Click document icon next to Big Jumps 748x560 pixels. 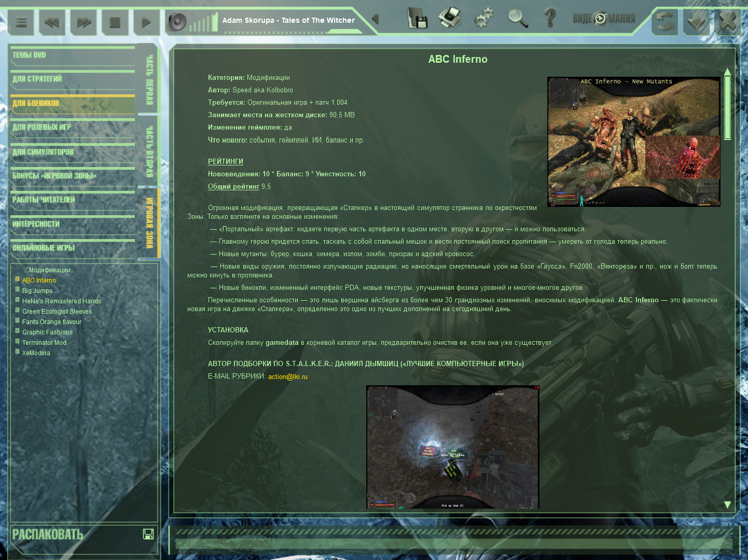point(17,290)
